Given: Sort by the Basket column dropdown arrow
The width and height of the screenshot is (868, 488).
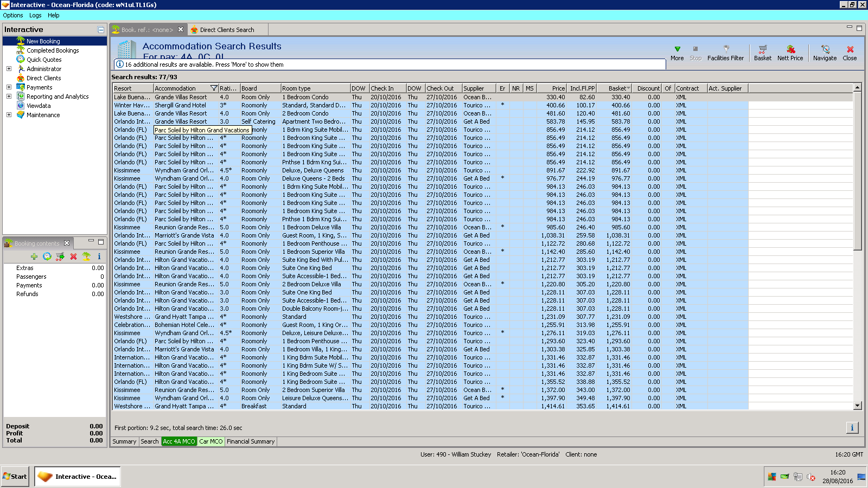Looking at the screenshot, I should point(629,88).
